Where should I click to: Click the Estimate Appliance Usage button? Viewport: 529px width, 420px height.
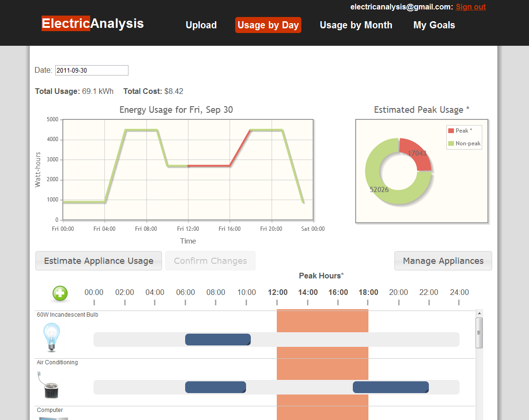[99, 261]
